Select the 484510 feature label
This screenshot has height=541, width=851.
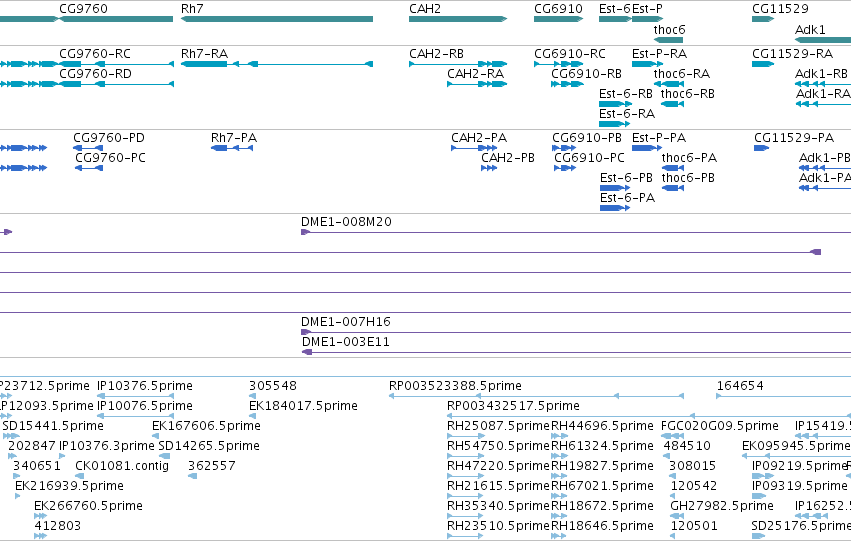click(x=687, y=446)
